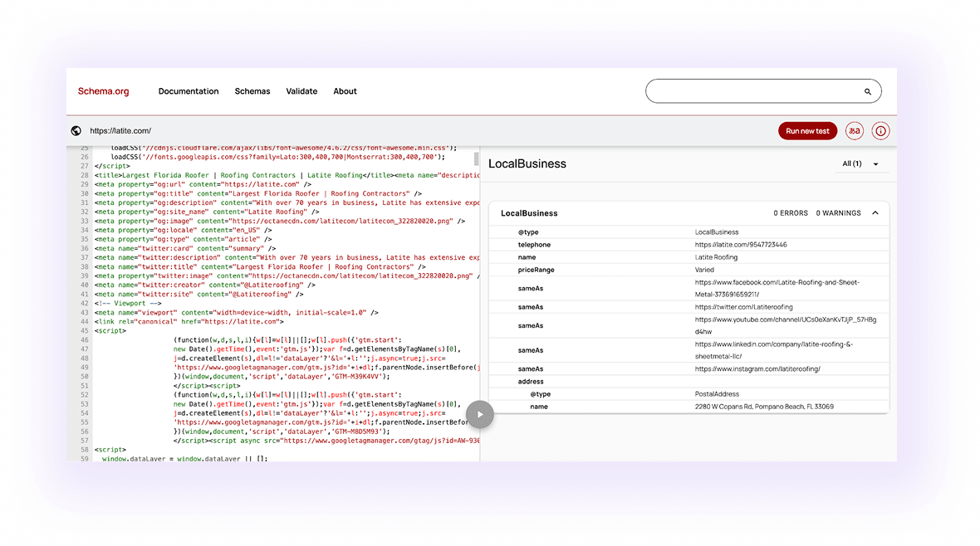Click the og:locale meta on line 34
Viewport: 980px width, 546px height.
click(183, 230)
